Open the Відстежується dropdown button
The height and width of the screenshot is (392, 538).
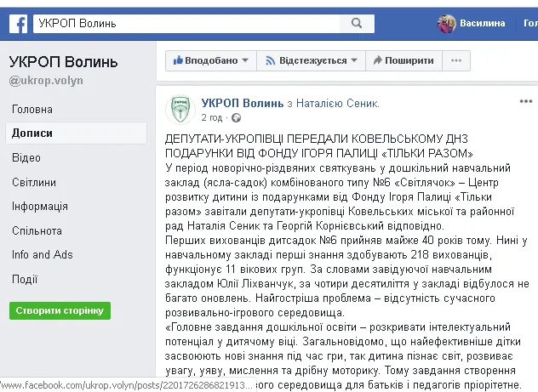(x=312, y=60)
